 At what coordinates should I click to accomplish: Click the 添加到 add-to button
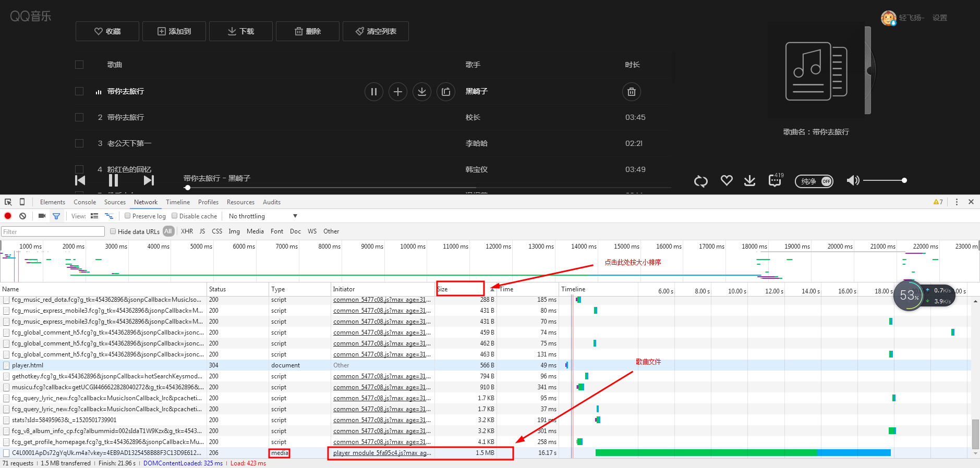pyautogui.click(x=174, y=31)
